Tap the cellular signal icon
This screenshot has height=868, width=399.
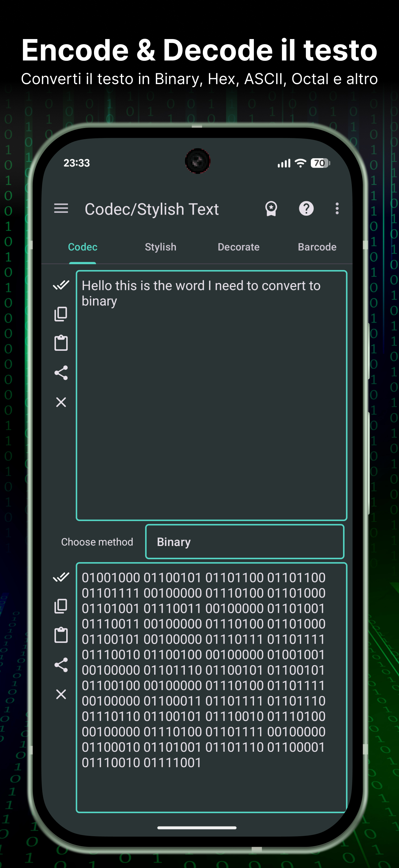click(284, 163)
